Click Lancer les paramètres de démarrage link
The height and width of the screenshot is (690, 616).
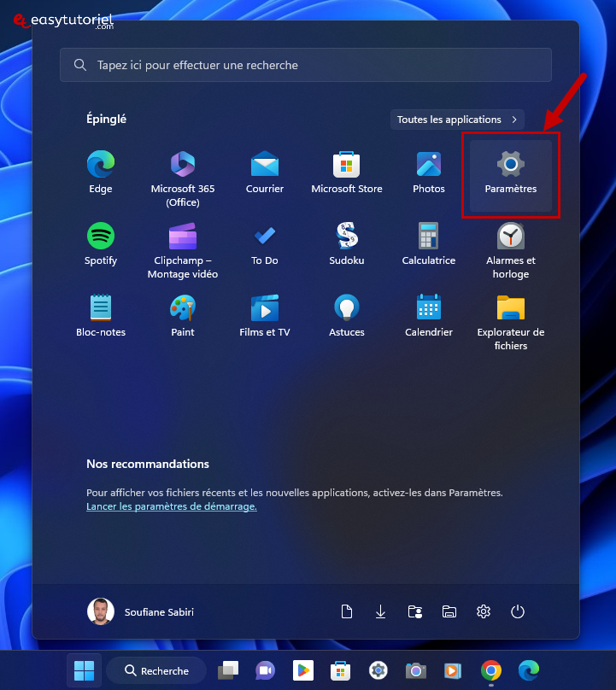172,506
